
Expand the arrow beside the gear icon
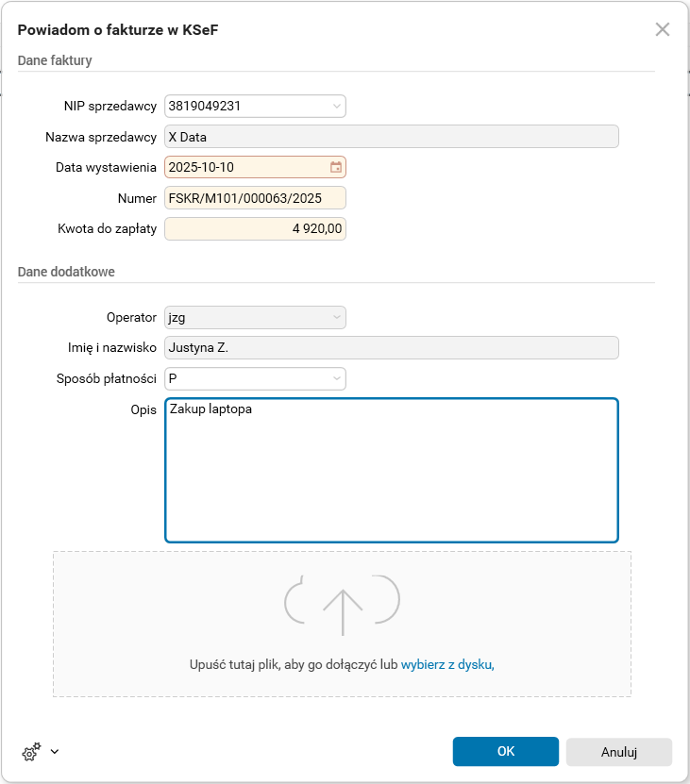tap(55, 752)
